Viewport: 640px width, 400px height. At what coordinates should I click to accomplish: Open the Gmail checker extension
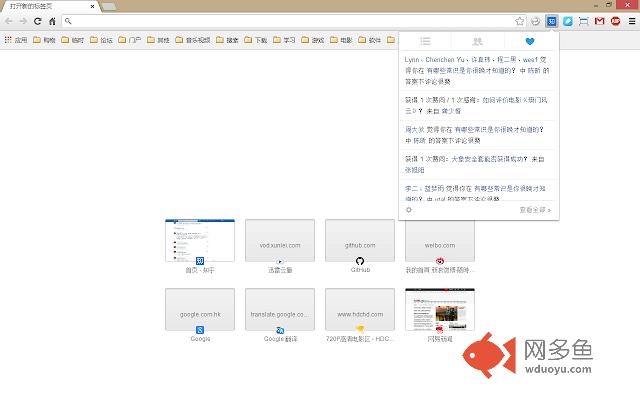pyautogui.click(x=600, y=21)
